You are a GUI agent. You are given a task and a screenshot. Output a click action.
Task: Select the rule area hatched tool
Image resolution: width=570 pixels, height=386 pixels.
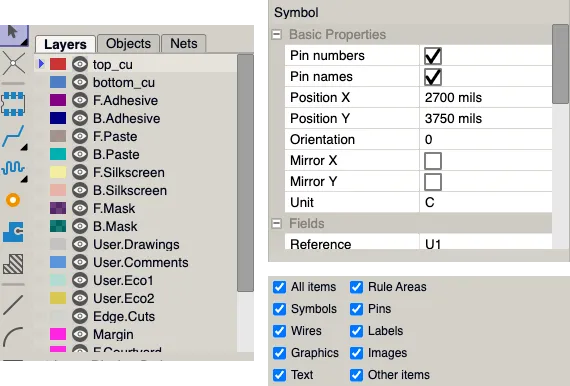[x=13, y=264]
